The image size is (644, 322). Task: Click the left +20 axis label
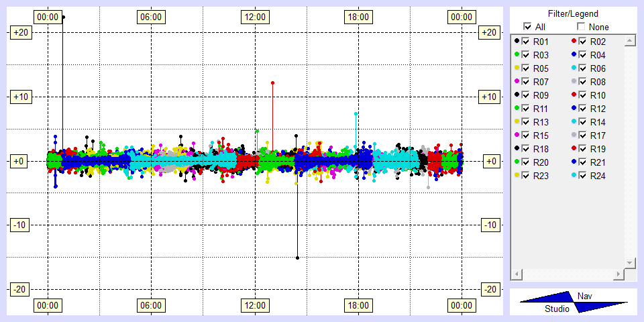pyautogui.click(x=17, y=32)
